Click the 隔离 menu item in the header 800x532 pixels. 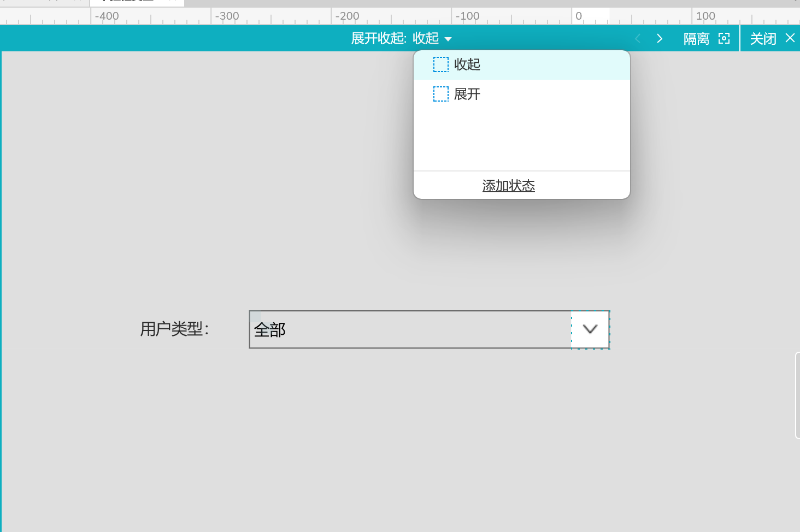click(695, 38)
